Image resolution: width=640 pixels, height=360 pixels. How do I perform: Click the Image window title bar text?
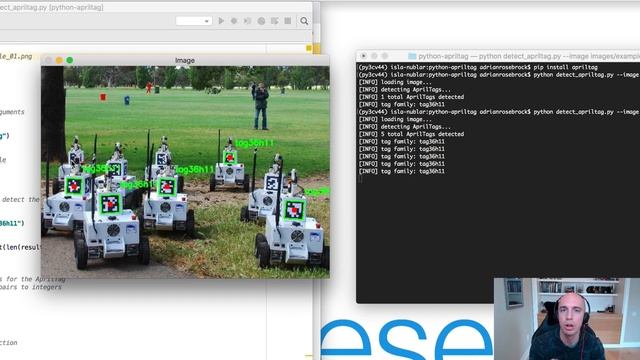[x=184, y=60]
